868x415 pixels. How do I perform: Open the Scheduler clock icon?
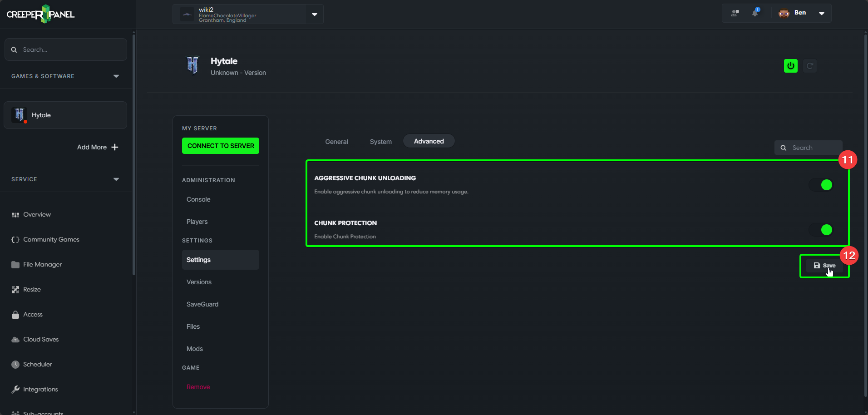[x=15, y=364]
